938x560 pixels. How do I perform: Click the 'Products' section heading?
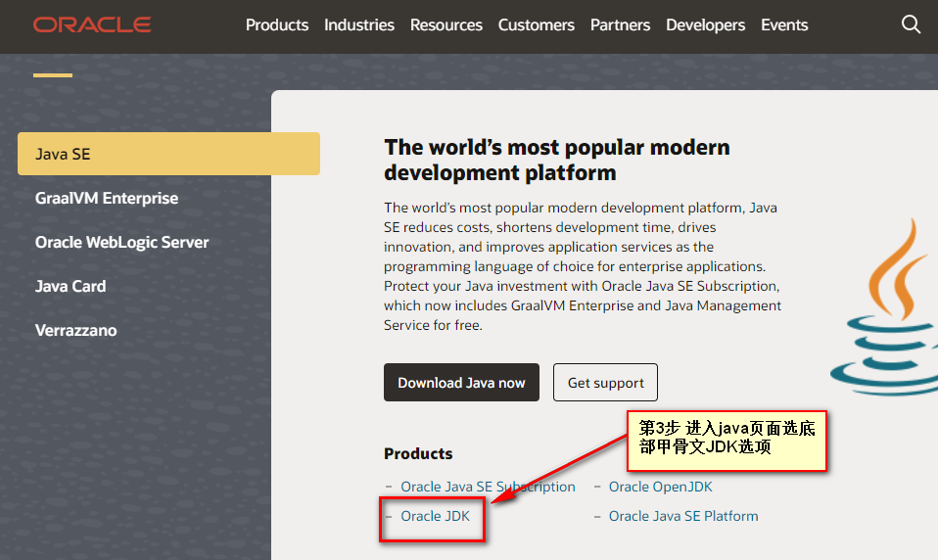click(418, 453)
